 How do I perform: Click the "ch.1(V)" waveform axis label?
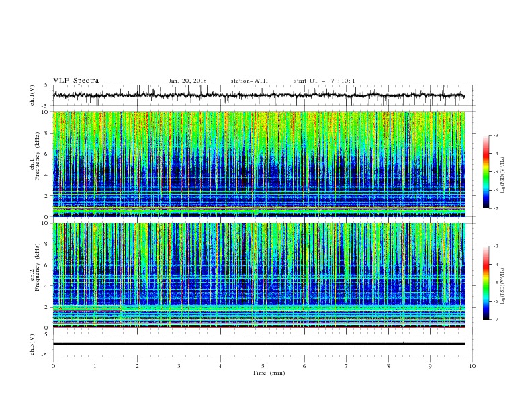pyautogui.click(x=32, y=95)
